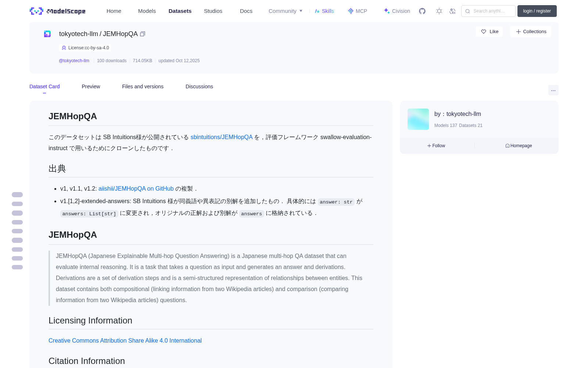Viewport: 588px width, 368px height.
Task: Open the Models navigation item
Action: [x=147, y=11]
